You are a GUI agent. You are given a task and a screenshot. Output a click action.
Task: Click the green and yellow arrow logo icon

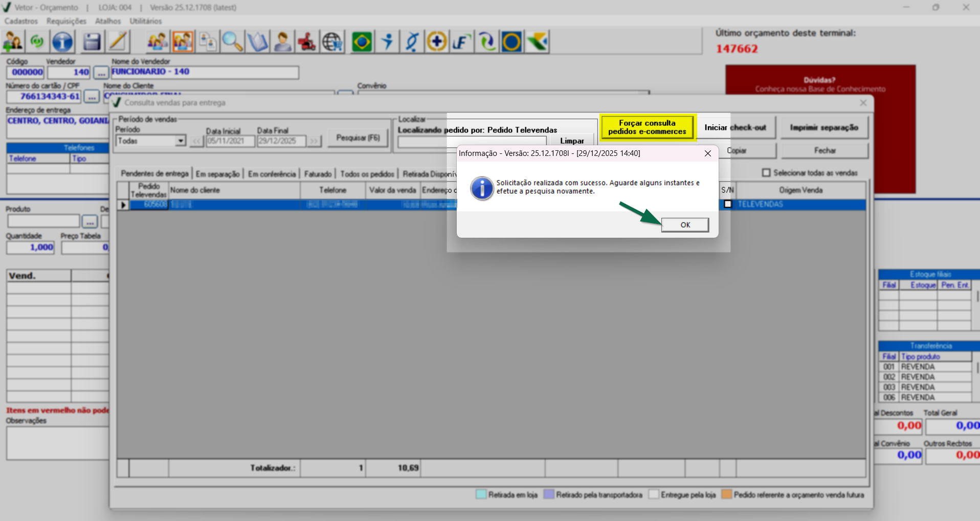pos(537,42)
